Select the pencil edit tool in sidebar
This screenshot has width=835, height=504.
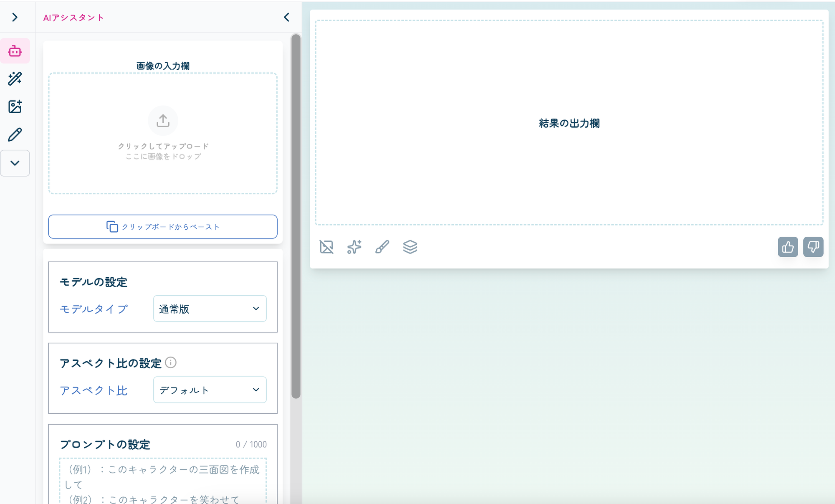[x=15, y=134]
